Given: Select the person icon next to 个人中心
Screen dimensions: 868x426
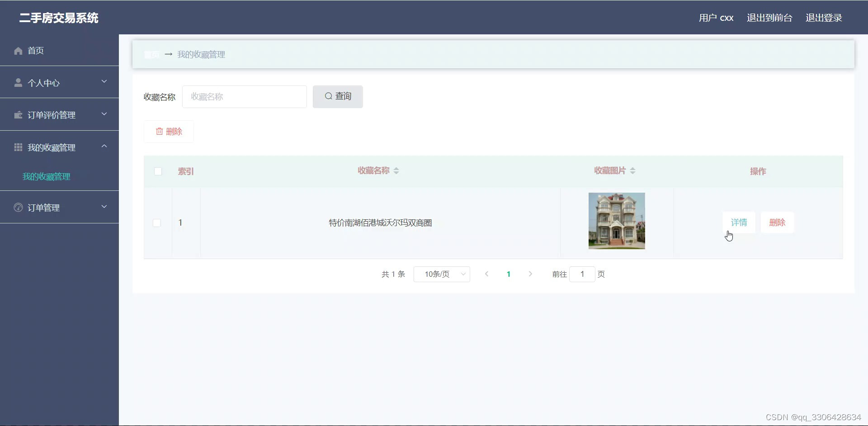Looking at the screenshot, I should [18, 82].
